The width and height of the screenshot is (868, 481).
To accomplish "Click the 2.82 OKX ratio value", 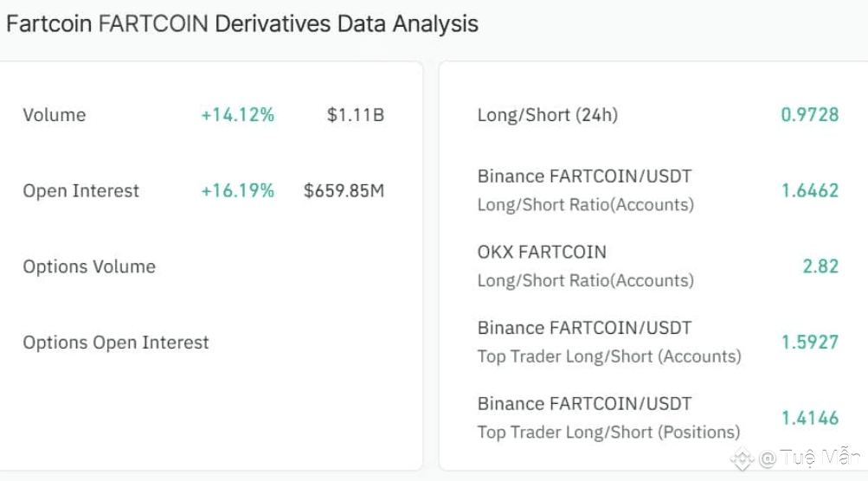I will (820, 266).
